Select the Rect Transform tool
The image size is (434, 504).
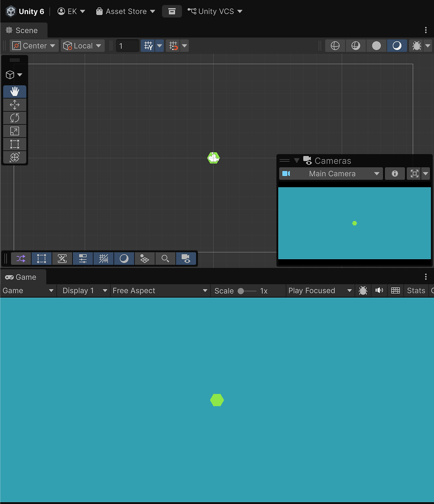pos(15,144)
